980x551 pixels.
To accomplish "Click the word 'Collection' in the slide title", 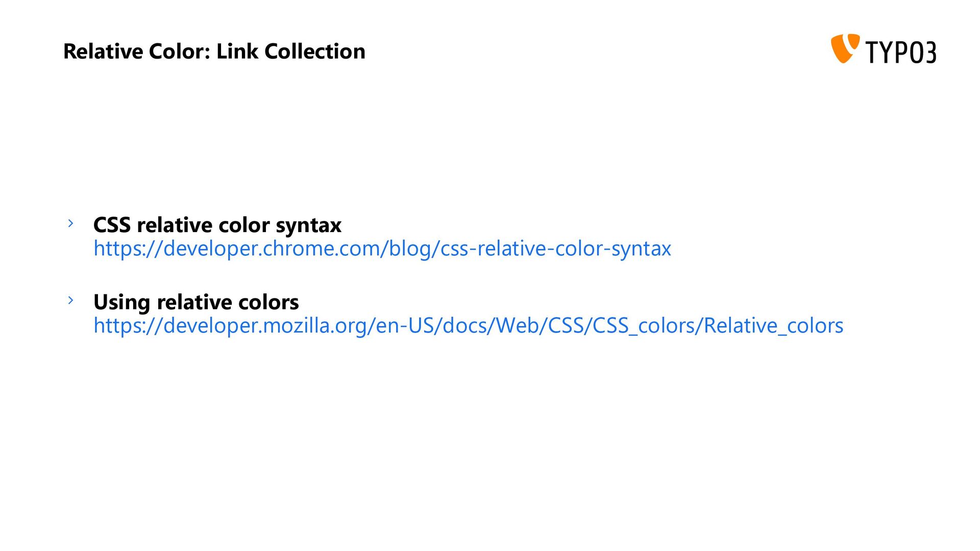I will click(x=315, y=52).
